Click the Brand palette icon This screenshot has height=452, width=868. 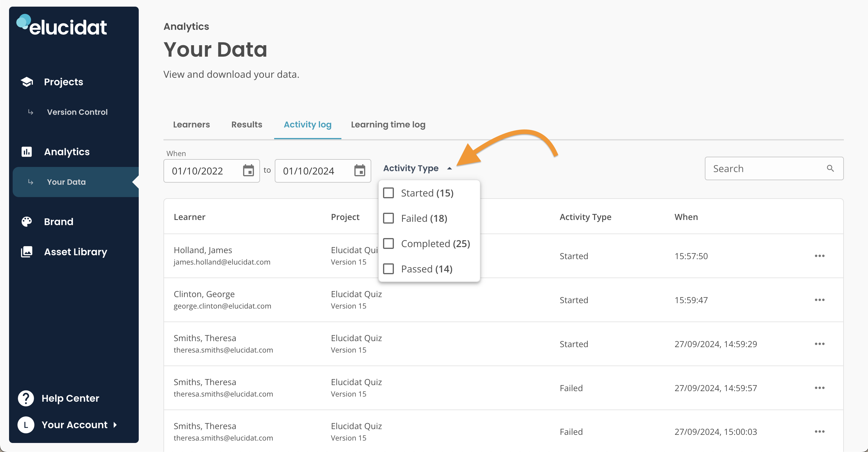pyautogui.click(x=27, y=221)
